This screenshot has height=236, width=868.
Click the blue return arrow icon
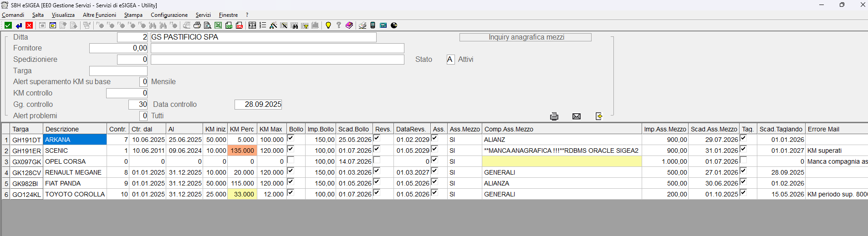(19, 25)
